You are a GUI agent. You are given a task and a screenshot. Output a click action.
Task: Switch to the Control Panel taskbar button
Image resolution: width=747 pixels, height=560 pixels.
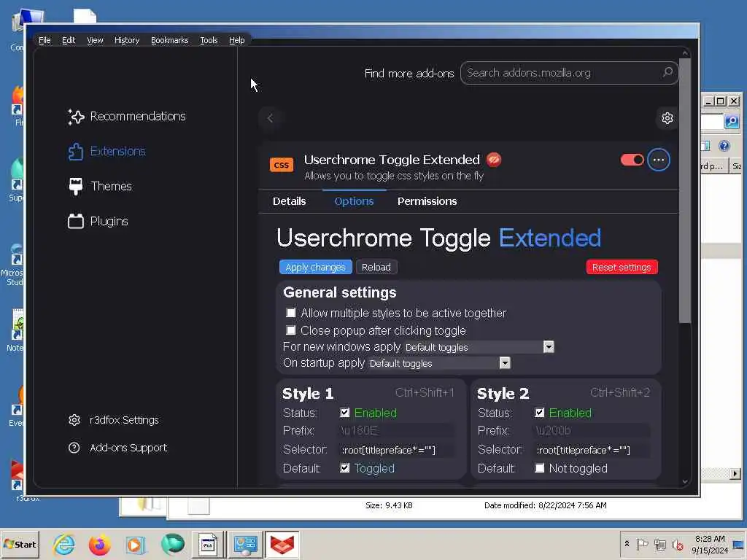coord(245,544)
